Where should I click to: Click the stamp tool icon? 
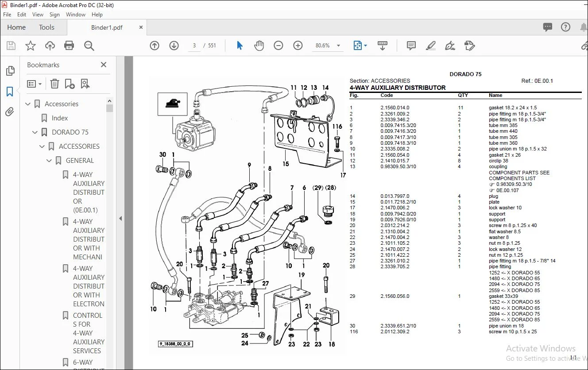469,46
